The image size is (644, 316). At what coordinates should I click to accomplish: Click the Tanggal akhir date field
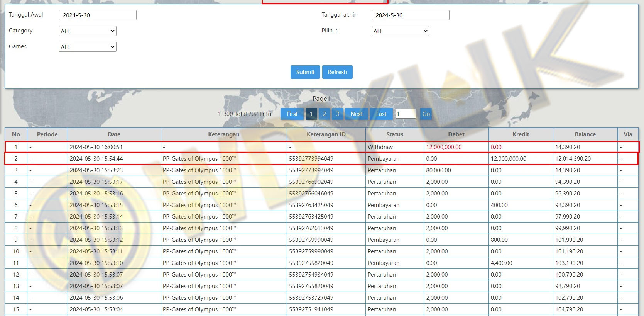[x=410, y=15]
